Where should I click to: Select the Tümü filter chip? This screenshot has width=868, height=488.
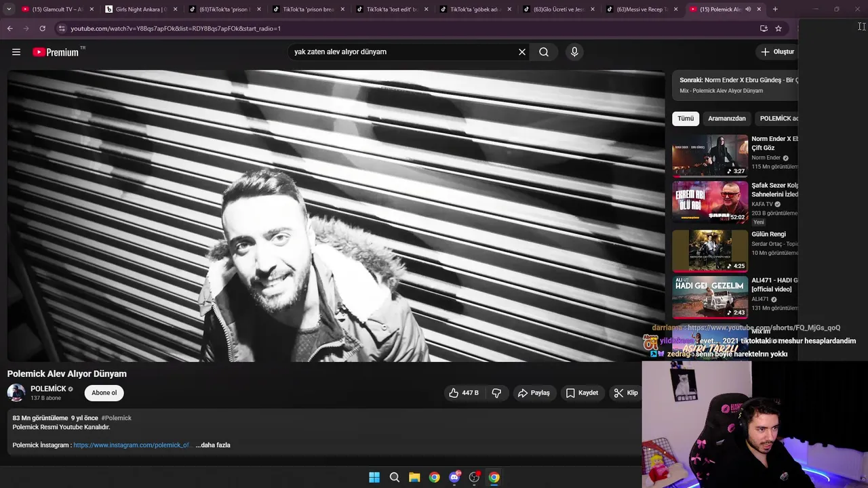(686, 119)
